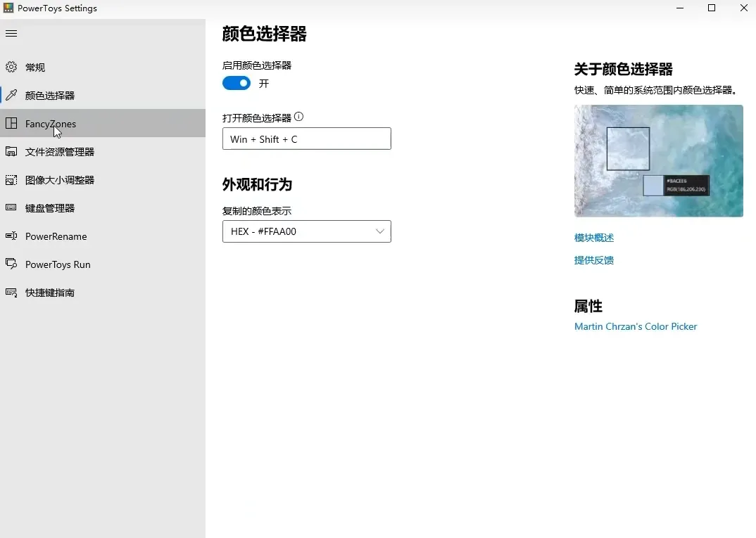Select 颜色选择器 in the sidebar

[x=103, y=95]
